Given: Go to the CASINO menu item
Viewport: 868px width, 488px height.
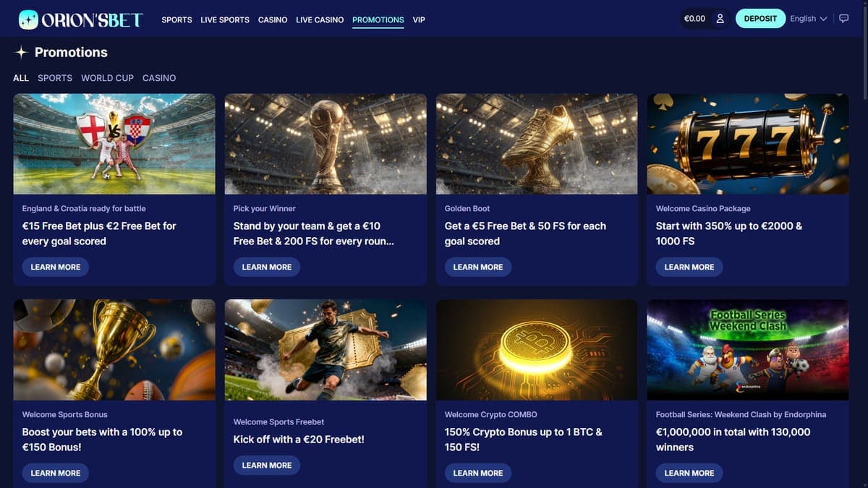Looking at the screenshot, I should (x=273, y=20).
